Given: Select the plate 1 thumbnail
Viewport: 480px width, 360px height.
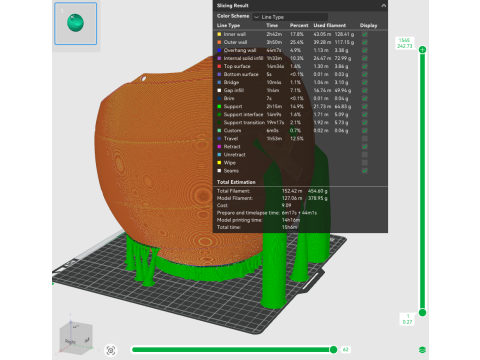Looking at the screenshot, I should [x=76, y=23].
